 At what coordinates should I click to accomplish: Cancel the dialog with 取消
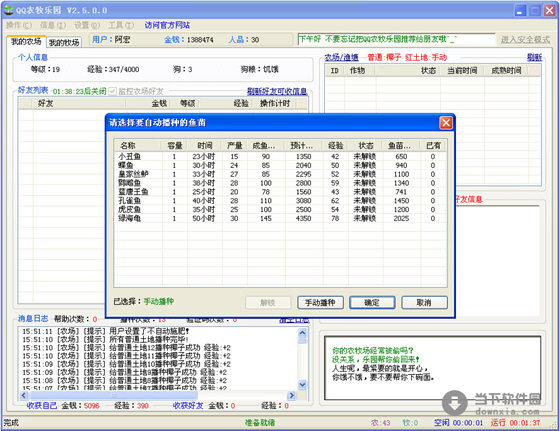pyautogui.click(x=424, y=303)
